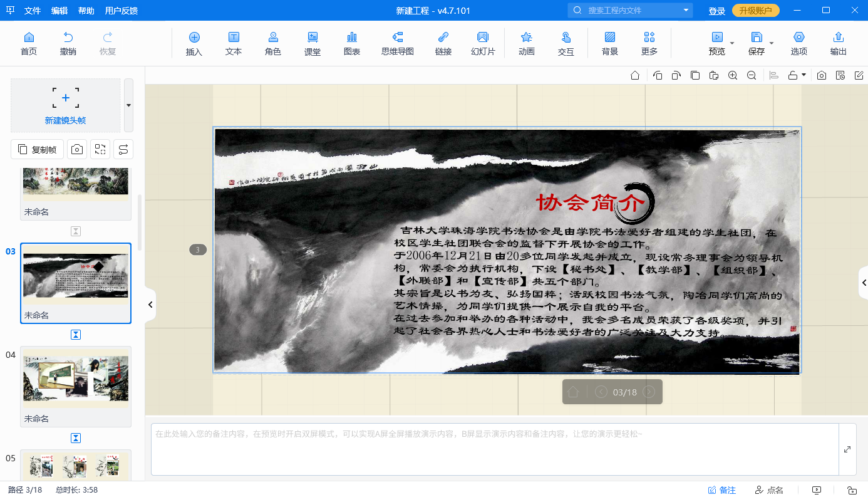Open the 角色 character tool

tap(273, 44)
